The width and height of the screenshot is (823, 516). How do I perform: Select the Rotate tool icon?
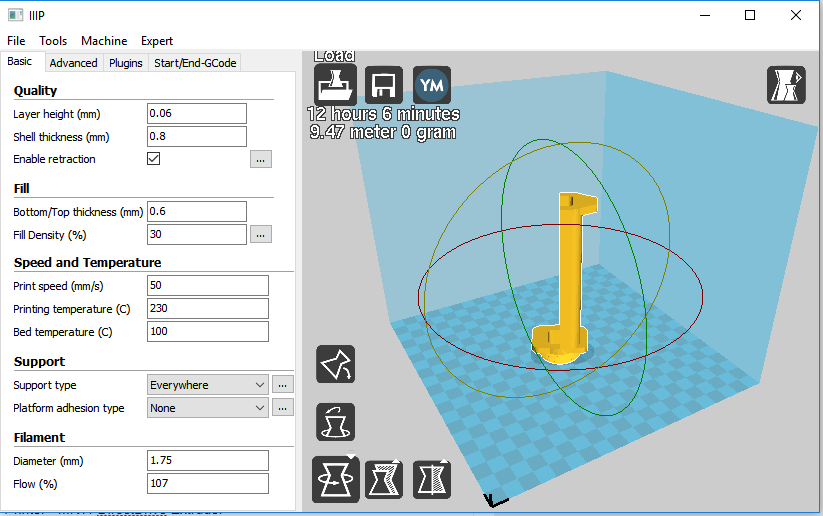(335, 480)
